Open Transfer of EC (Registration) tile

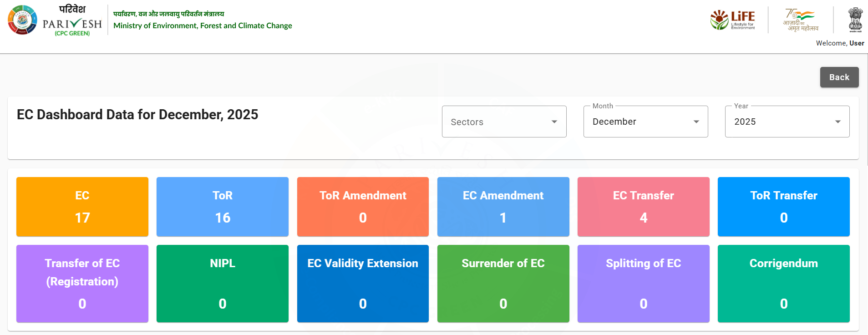pos(82,283)
